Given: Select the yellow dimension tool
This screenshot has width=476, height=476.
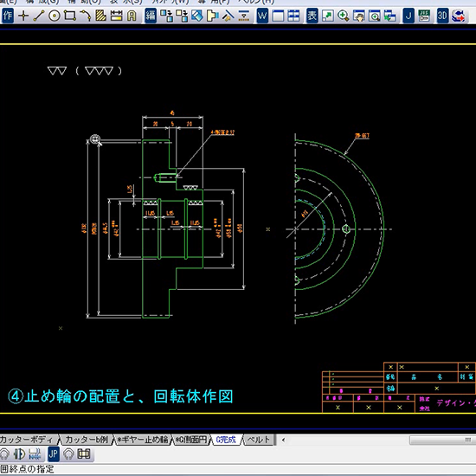Looking at the screenshot, I should pos(116,16).
